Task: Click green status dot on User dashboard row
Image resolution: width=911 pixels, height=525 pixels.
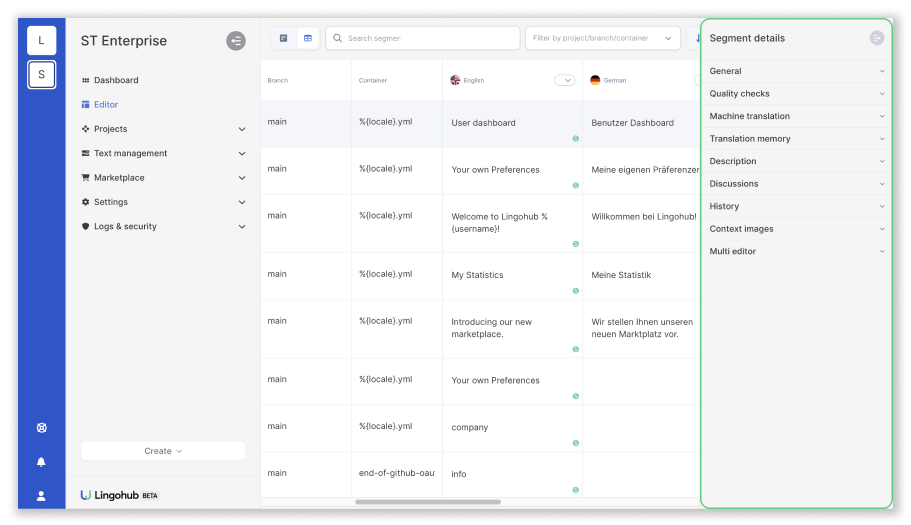Action: point(576,139)
